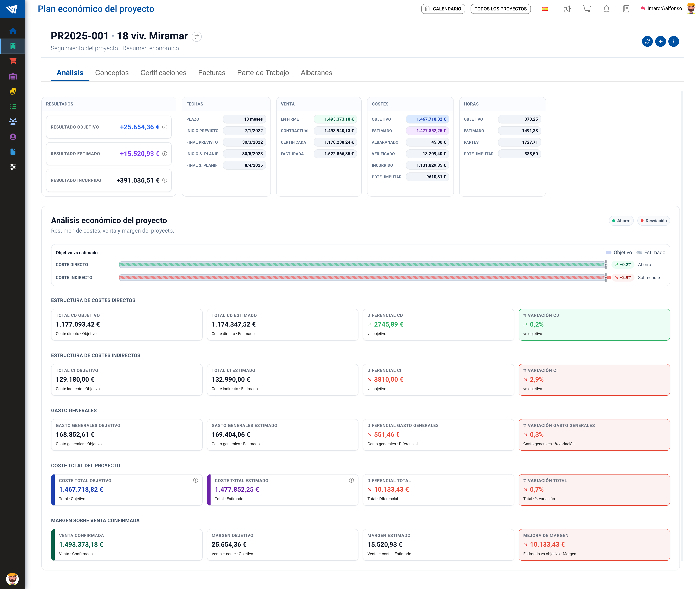This screenshot has width=700, height=589.
Task: Switch project via swap arrows icon
Action: [197, 37]
